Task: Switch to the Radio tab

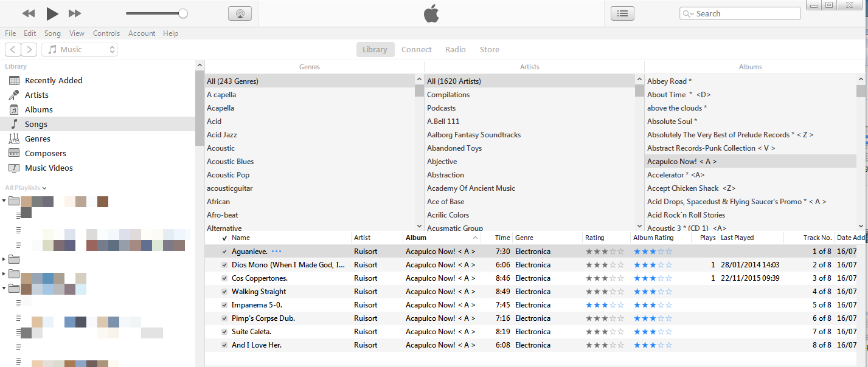Action: coord(456,50)
